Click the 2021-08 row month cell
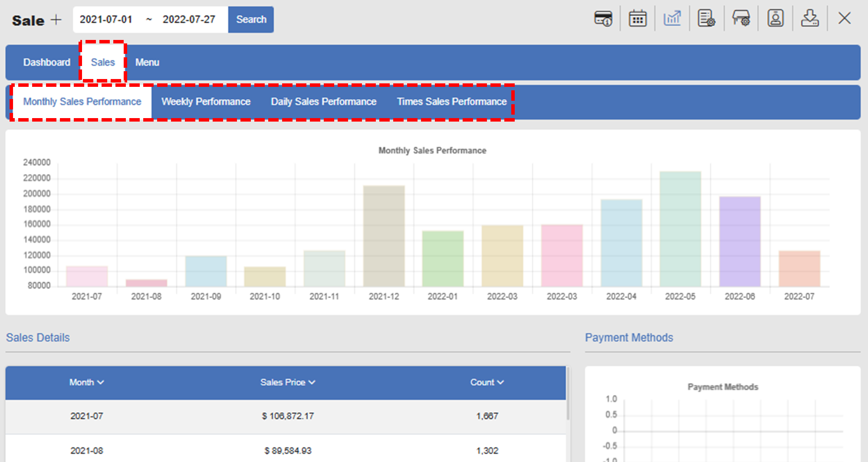The width and height of the screenshot is (868, 462). pos(86,451)
